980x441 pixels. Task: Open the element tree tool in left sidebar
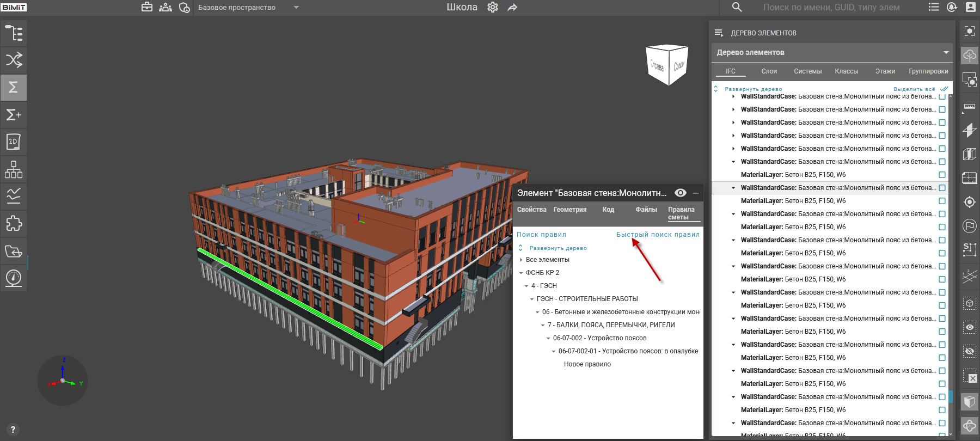click(x=14, y=33)
